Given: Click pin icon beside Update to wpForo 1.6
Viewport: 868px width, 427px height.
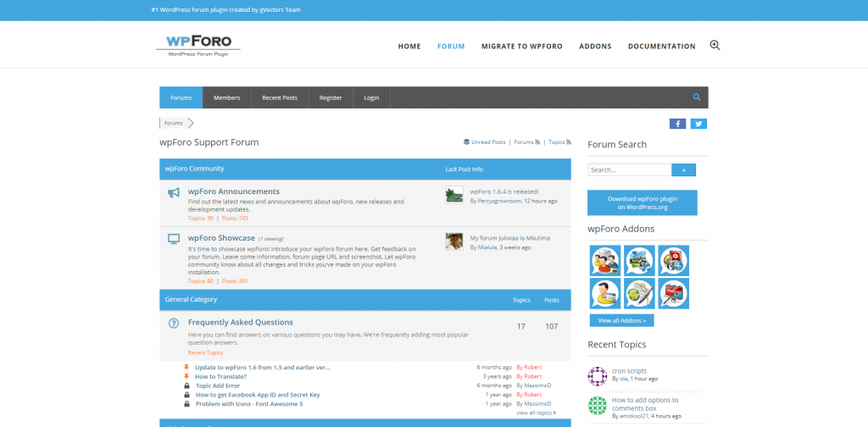Looking at the screenshot, I should 186,367.
